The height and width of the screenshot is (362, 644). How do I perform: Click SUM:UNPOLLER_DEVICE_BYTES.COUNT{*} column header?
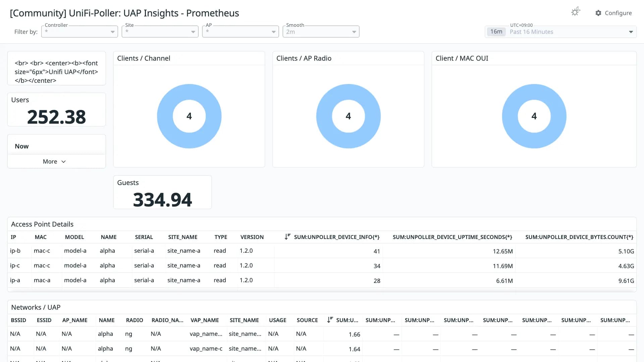[x=579, y=237]
